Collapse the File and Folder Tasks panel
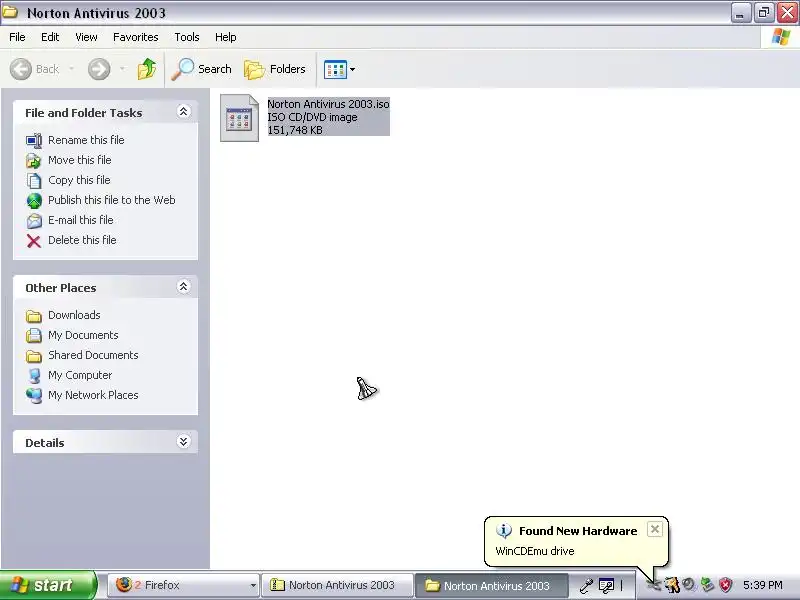 click(183, 111)
